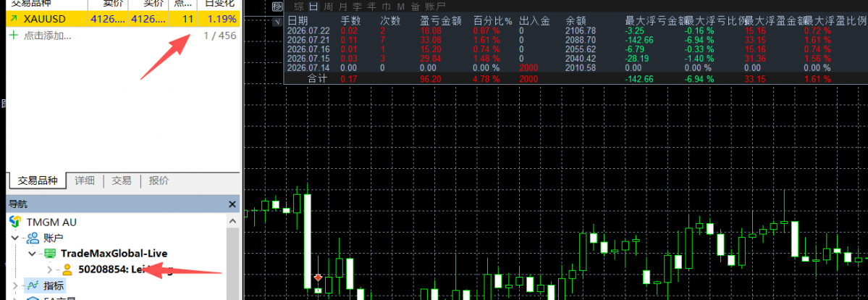Switch stats panel to 月 monthly view

pyautogui.click(x=342, y=7)
